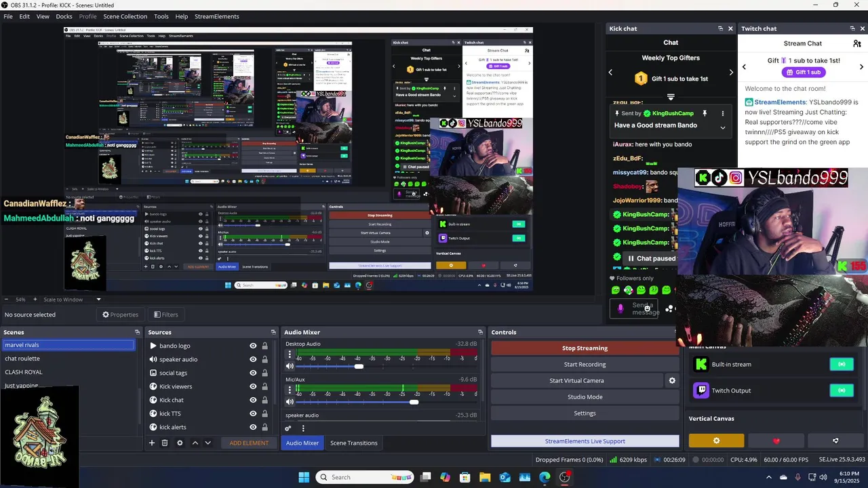Hide the Kick viewers source
Viewport: 868px width, 488px height.
click(x=253, y=386)
